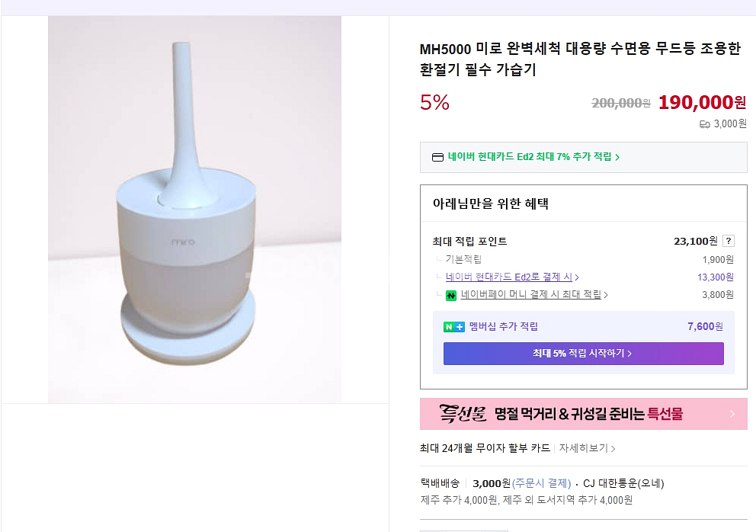Click the 190,000원 sale price
This screenshot has width=756, height=532.
point(701,102)
